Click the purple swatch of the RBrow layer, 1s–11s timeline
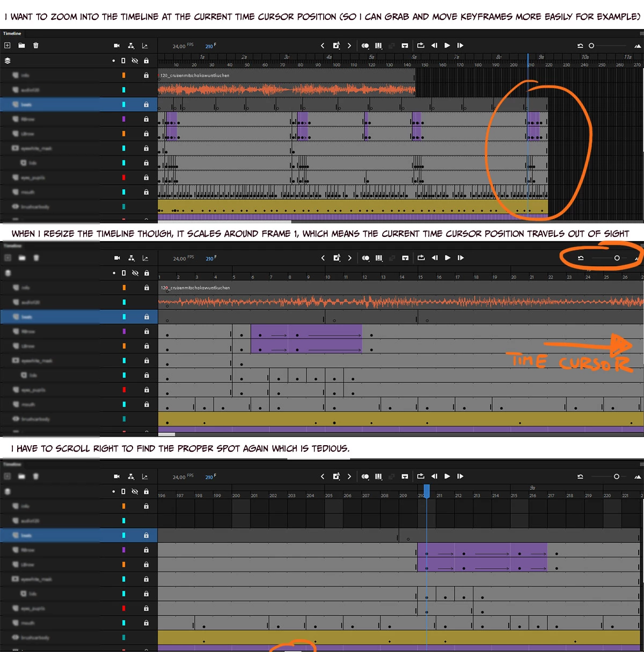The width and height of the screenshot is (644, 652). 123,119
